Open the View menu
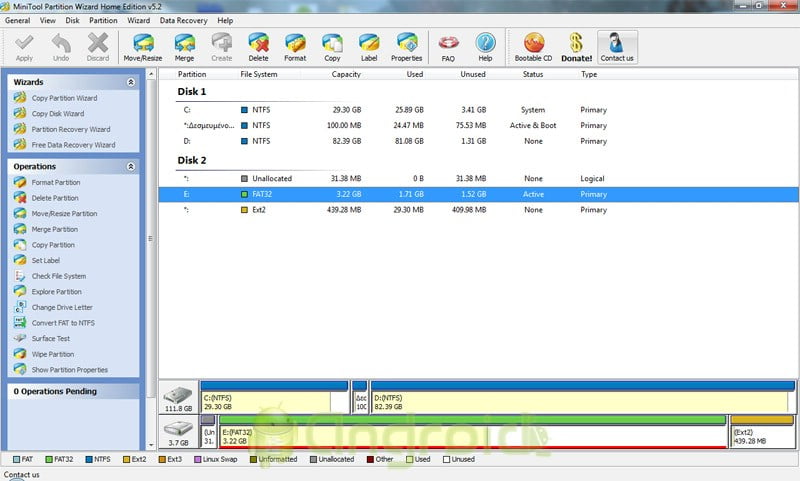 (47, 20)
